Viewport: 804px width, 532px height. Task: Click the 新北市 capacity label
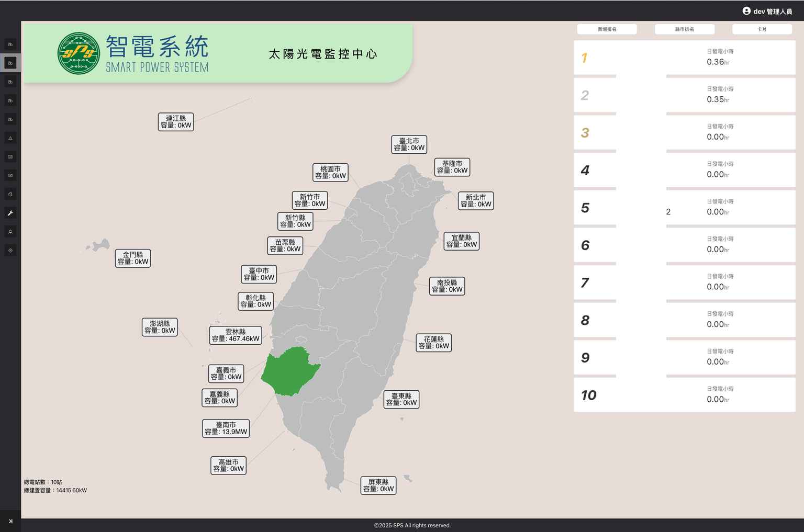pyautogui.click(x=476, y=201)
